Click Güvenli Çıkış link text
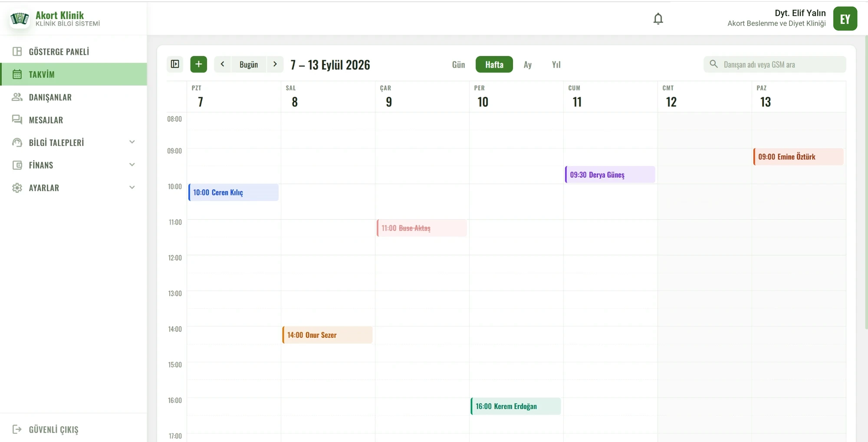Image resolution: width=868 pixels, height=442 pixels. pos(54,429)
